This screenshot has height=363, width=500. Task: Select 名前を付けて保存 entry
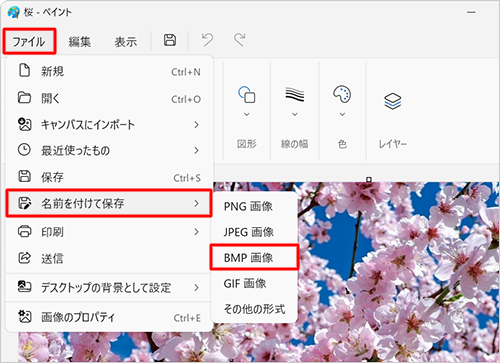tap(109, 203)
